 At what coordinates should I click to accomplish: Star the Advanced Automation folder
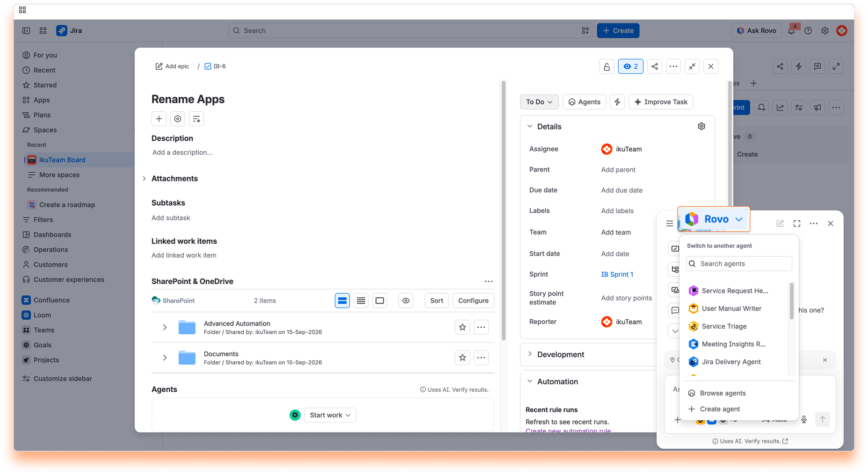(x=463, y=327)
